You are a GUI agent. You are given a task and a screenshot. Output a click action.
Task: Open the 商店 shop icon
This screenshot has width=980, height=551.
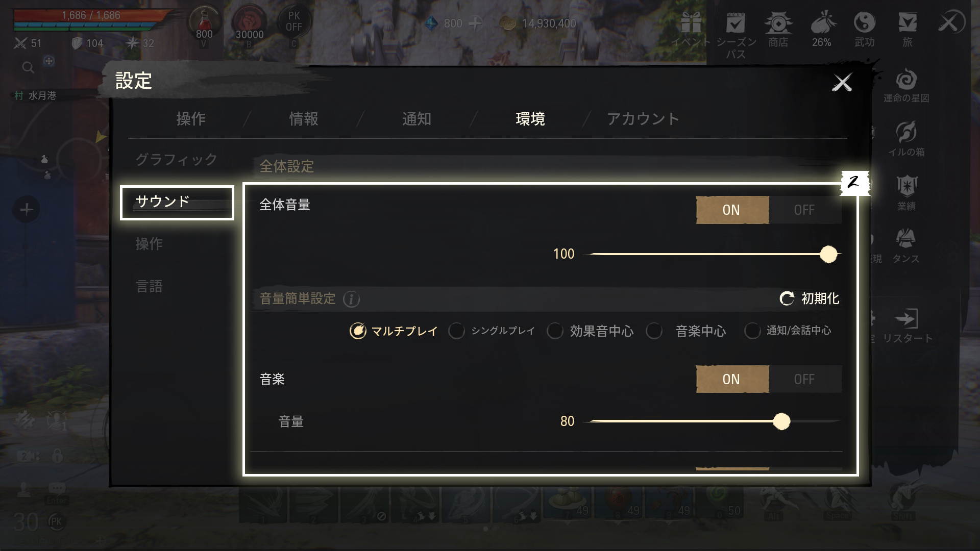778,23
